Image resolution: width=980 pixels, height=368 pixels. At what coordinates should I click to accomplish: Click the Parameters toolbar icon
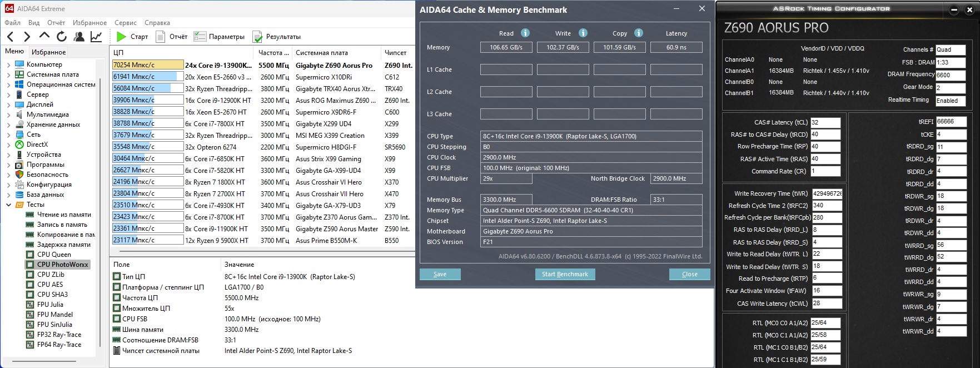[200, 37]
